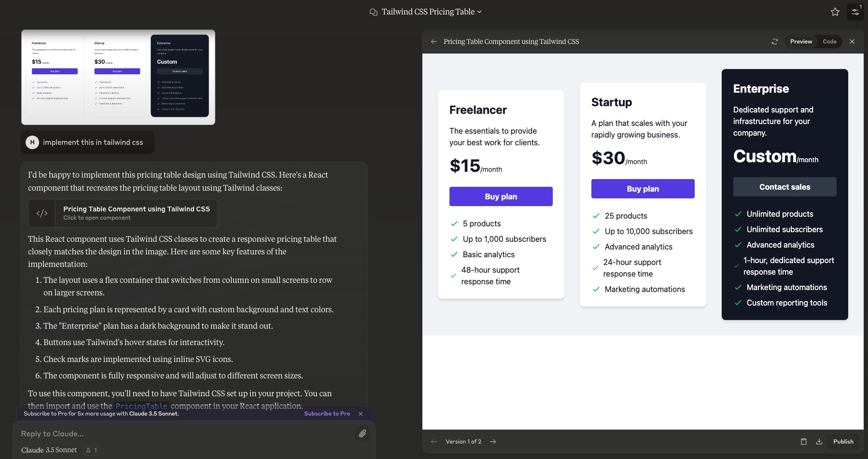Click Advanced analytics in Enterprise card
The height and width of the screenshot is (459, 868).
coord(780,245)
